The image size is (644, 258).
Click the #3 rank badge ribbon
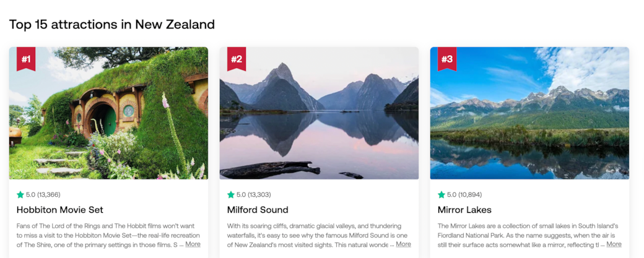point(447,59)
